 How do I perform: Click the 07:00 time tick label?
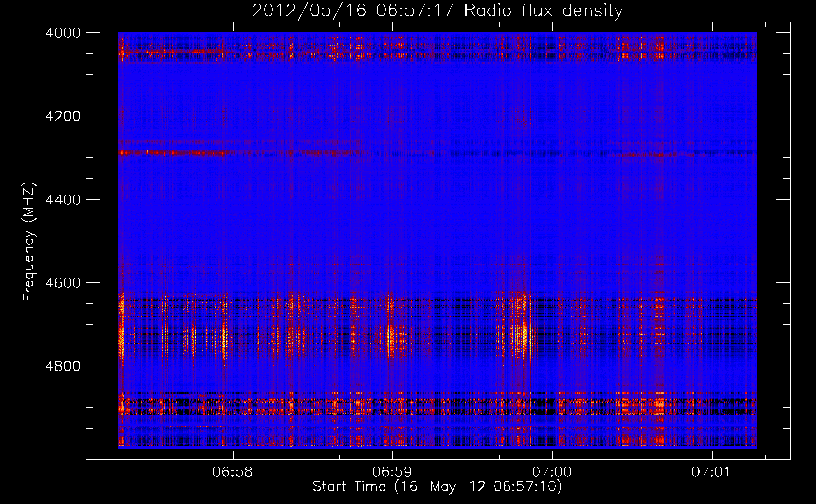[552, 472]
